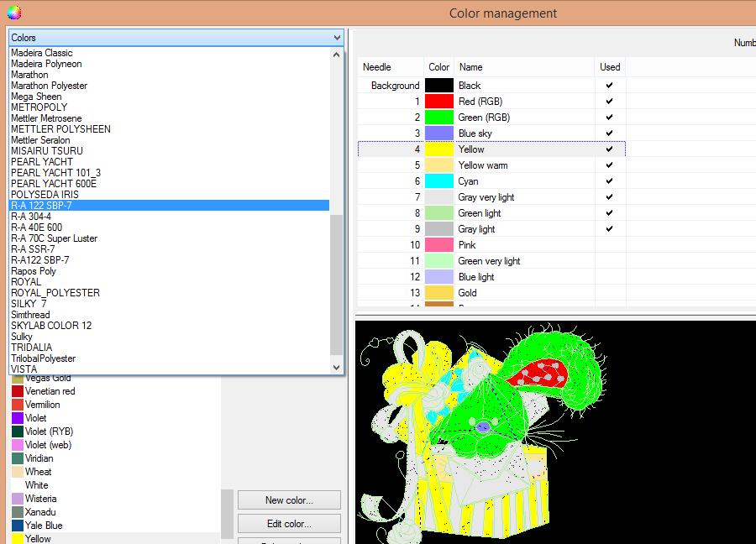Choose SKYLAB COLOR 12 palette
The image size is (756, 544).
[51, 326]
